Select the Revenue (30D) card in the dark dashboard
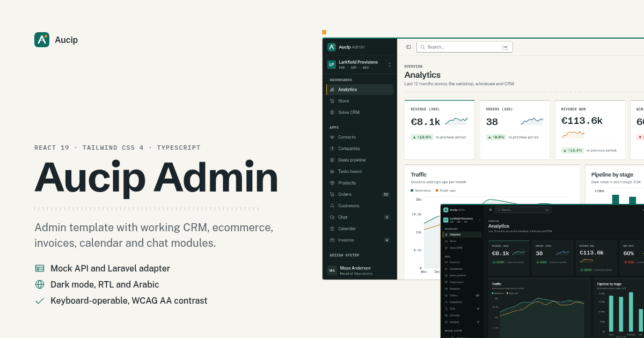644x338 pixels. point(509,258)
